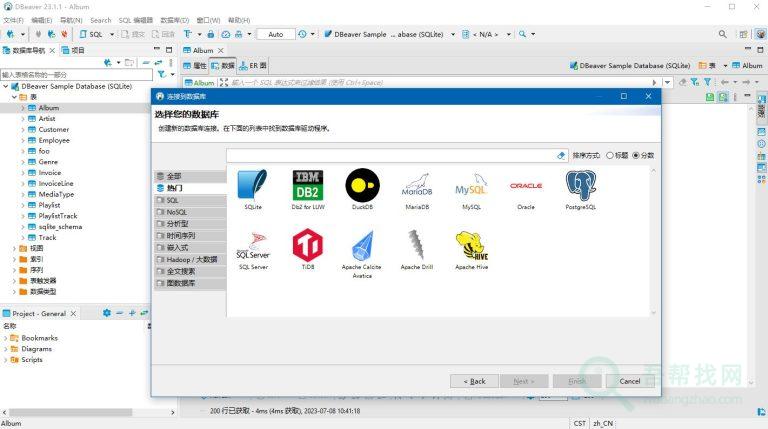Choose the Db2 for LUW driver

coord(307,186)
